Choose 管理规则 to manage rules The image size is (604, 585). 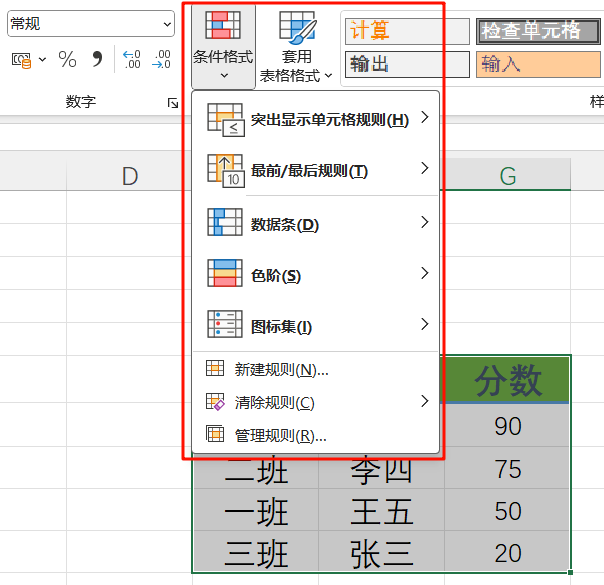click(x=280, y=435)
